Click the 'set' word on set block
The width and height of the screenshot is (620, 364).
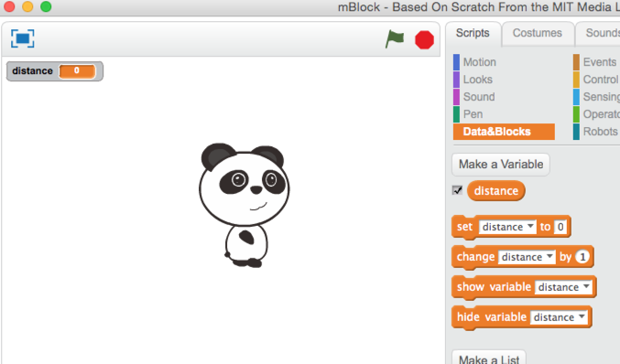tap(464, 227)
